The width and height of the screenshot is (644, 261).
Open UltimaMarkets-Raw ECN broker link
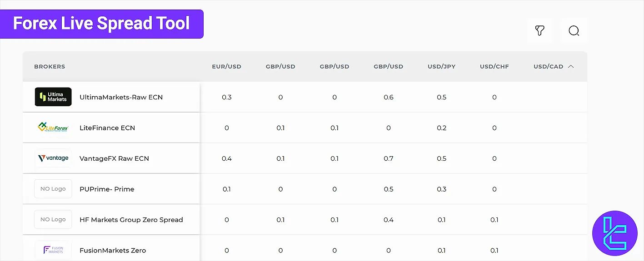tap(121, 97)
